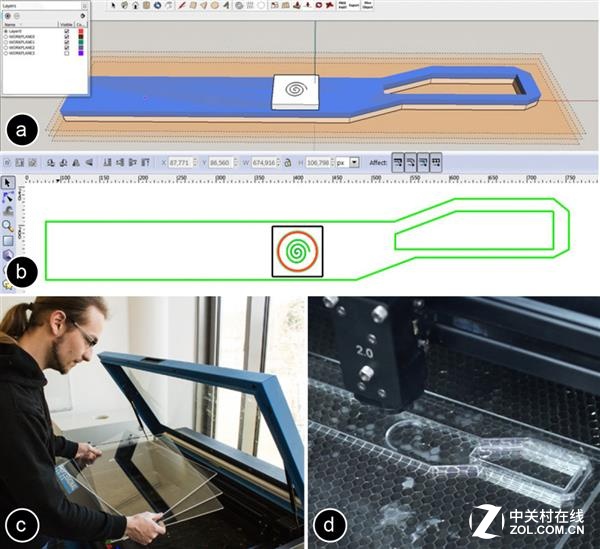This screenshot has height=549, width=600.
Task: Choose the Circle tool in SketchUp toolbar
Action: (215, 5)
